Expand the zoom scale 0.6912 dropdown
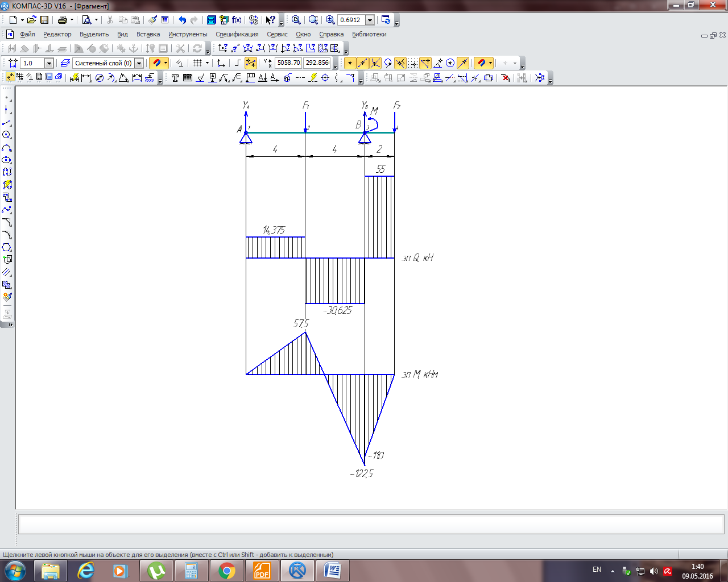 (370, 20)
